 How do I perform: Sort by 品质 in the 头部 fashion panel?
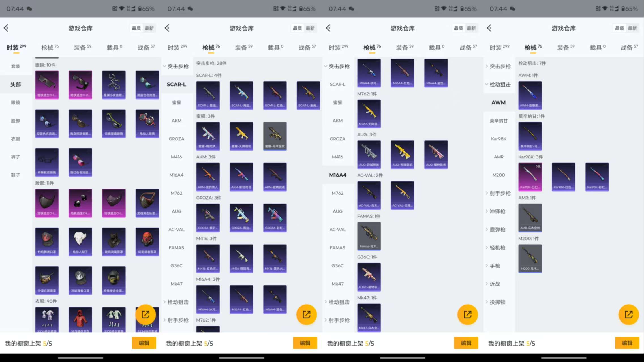[x=136, y=28]
